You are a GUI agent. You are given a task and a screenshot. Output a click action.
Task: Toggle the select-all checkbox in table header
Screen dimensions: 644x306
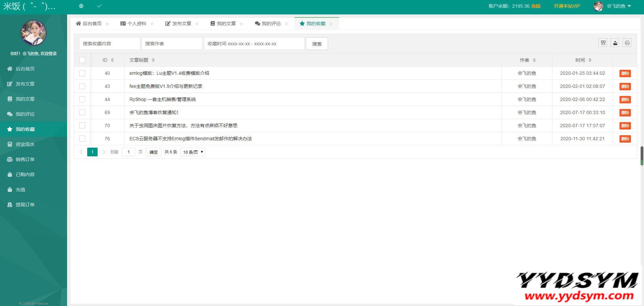point(82,60)
